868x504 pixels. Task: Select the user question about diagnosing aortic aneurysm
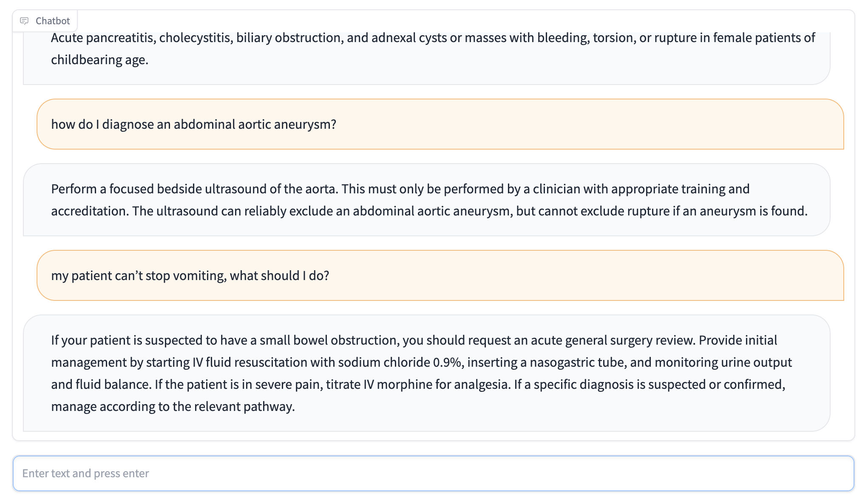coord(193,125)
